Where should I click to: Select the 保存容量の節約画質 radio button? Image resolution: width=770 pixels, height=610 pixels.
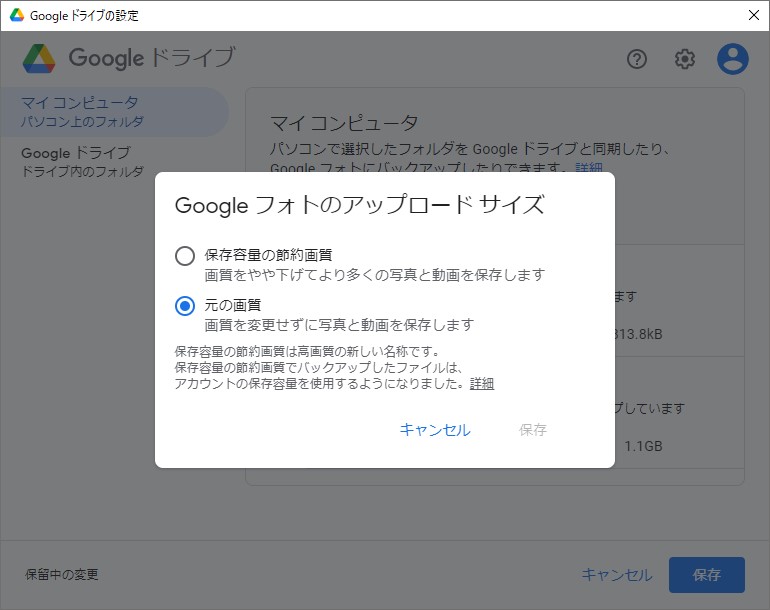tap(185, 256)
